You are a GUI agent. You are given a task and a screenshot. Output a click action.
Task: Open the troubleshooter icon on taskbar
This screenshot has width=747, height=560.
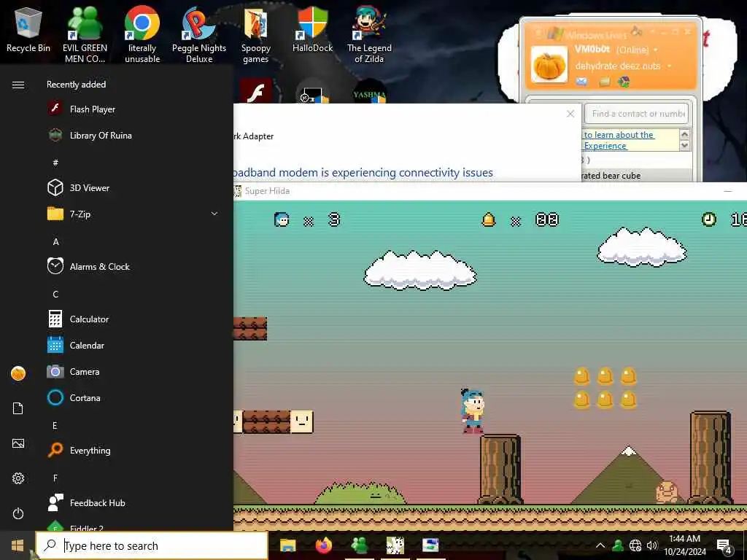point(430,545)
